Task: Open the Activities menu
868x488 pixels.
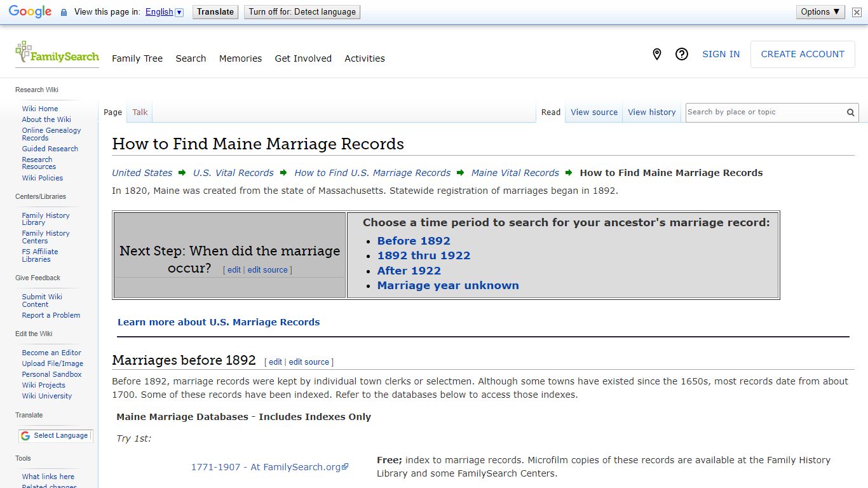Action: coord(365,58)
